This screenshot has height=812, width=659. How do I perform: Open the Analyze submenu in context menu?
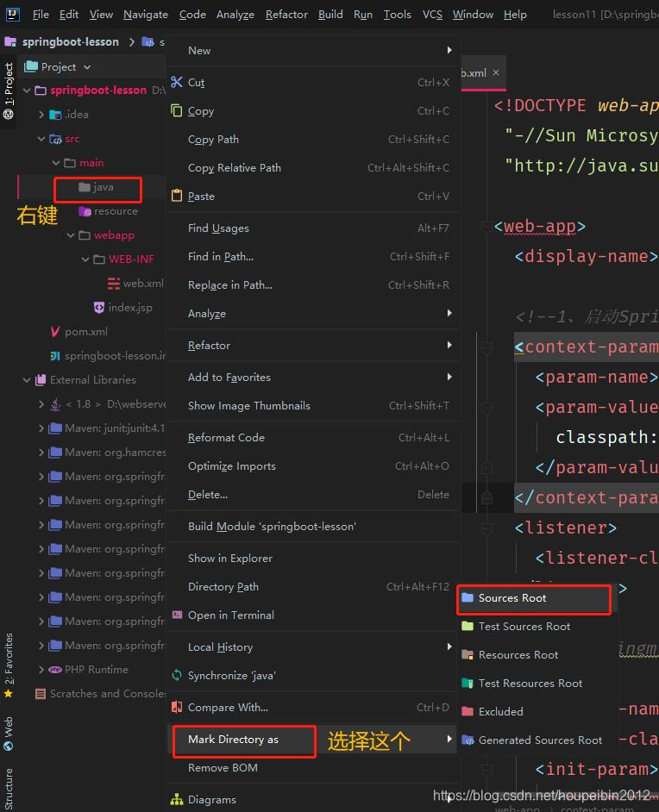[314, 313]
